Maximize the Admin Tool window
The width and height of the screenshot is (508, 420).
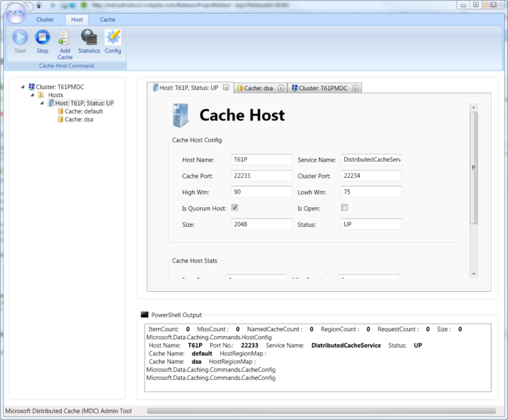(x=476, y=5)
